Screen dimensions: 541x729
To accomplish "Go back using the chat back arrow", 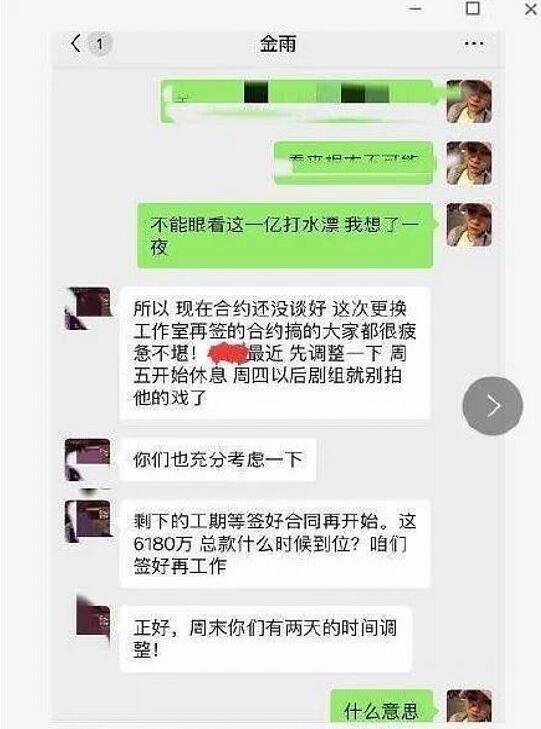I will 76,44.
